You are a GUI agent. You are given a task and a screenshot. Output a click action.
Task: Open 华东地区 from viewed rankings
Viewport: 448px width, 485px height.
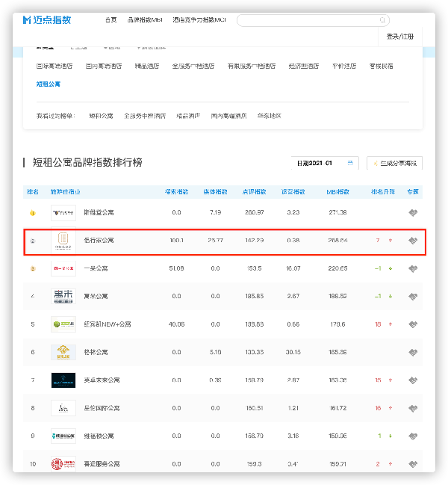[x=270, y=116]
